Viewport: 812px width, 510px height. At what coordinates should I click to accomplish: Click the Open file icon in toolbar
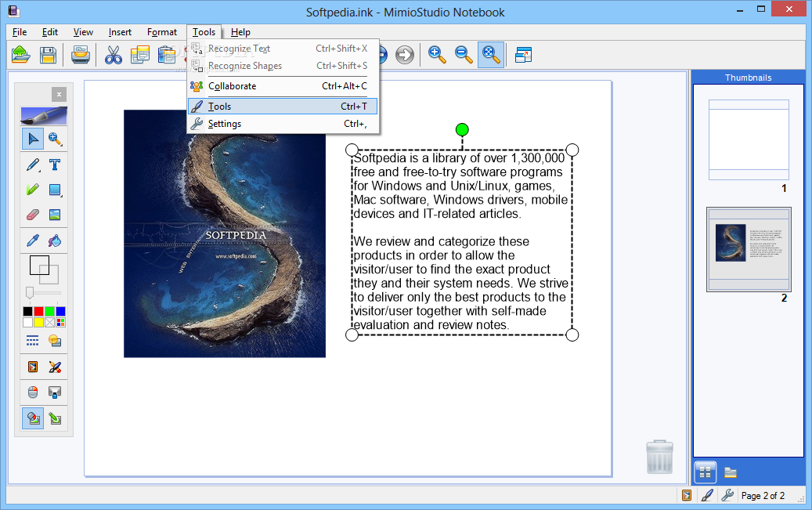tap(20, 54)
